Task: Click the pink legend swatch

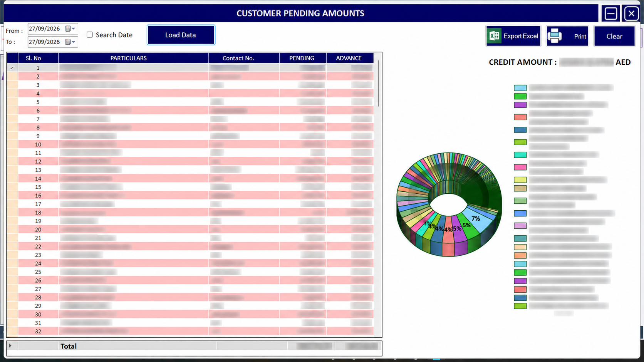Action: [520, 167]
